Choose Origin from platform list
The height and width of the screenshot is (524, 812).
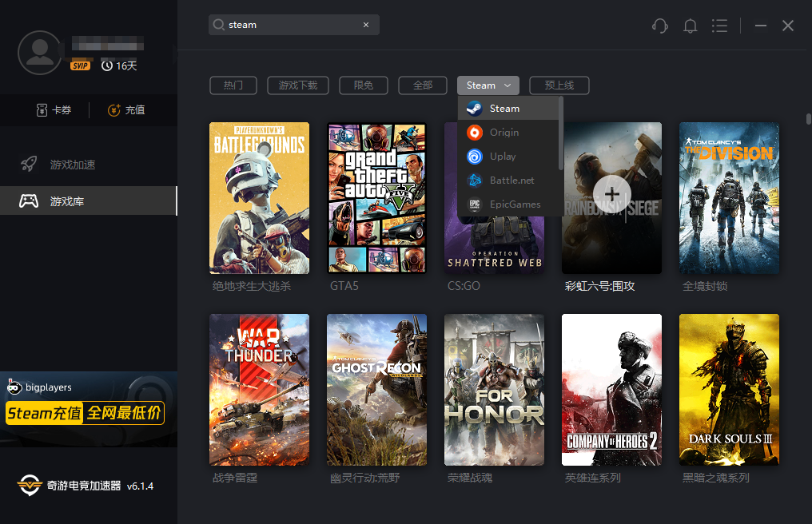tap(508, 133)
